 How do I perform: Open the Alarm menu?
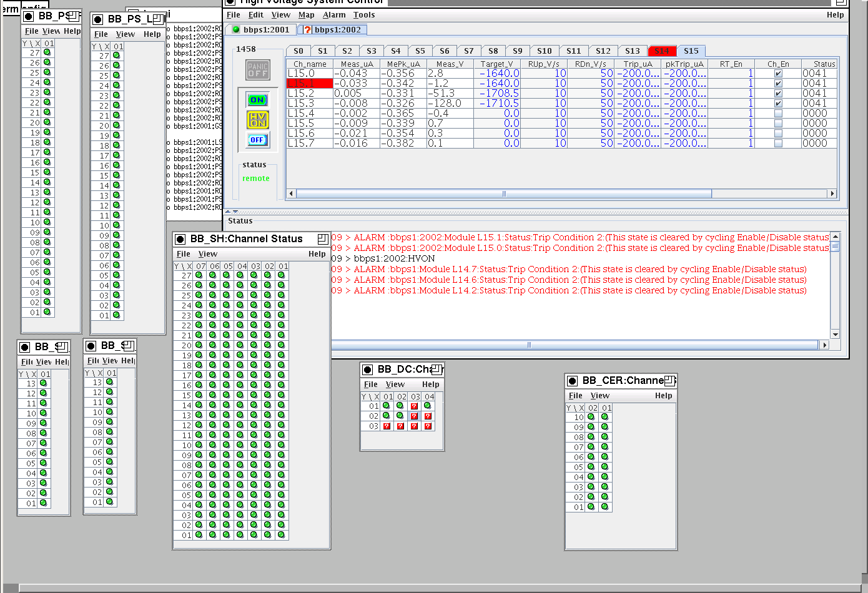click(334, 15)
